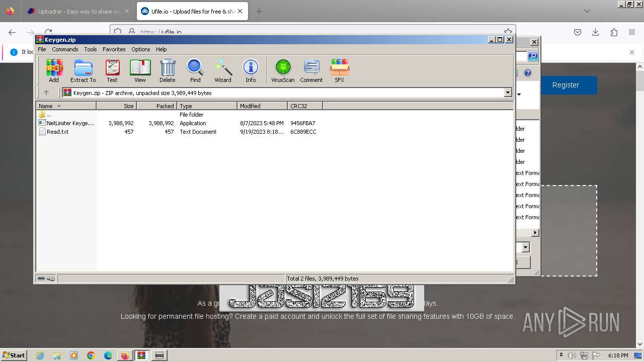Click horizontal scrollbar right arrow in background dialog

point(535,232)
